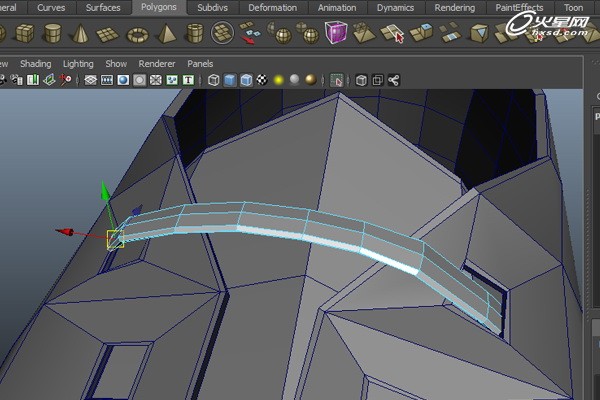This screenshot has width=600, height=400.
Task: Create a polygon torus from the shelf
Action: click(x=136, y=34)
